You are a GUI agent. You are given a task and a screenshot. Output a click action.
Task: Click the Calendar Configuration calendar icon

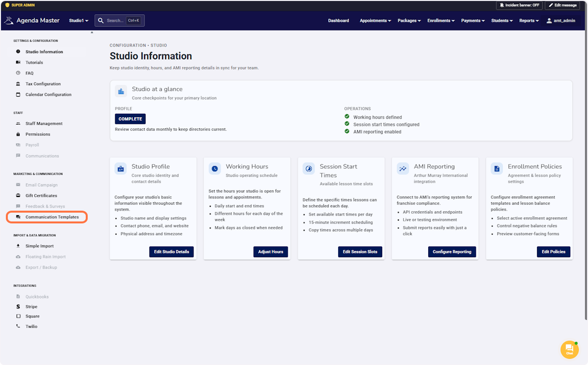click(x=18, y=95)
